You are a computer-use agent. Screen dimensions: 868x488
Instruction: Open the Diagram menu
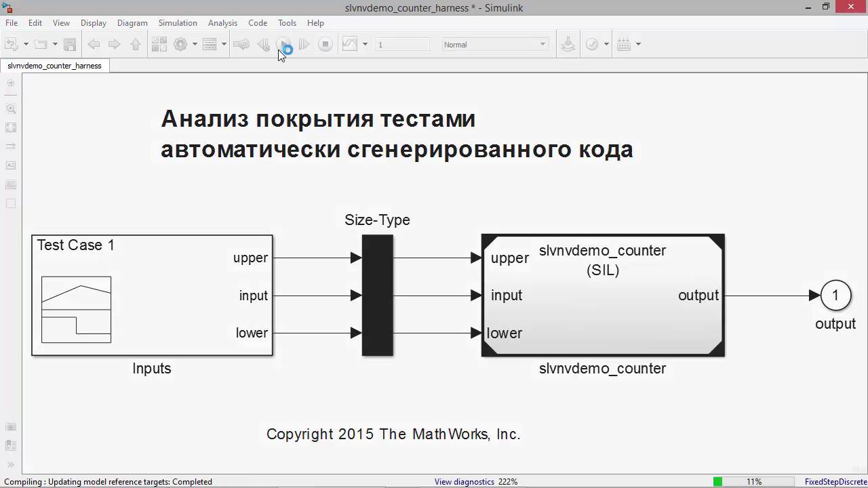[132, 23]
